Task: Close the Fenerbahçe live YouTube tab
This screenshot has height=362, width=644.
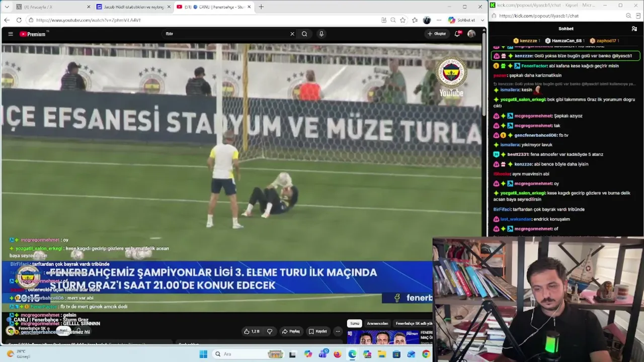Action: pos(249,7)
